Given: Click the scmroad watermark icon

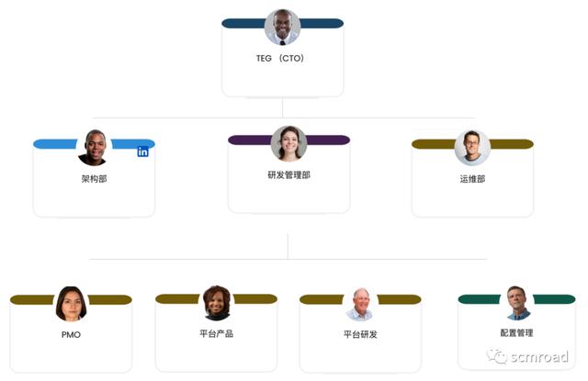Looking at the screenshot, I should click(497, 356).
